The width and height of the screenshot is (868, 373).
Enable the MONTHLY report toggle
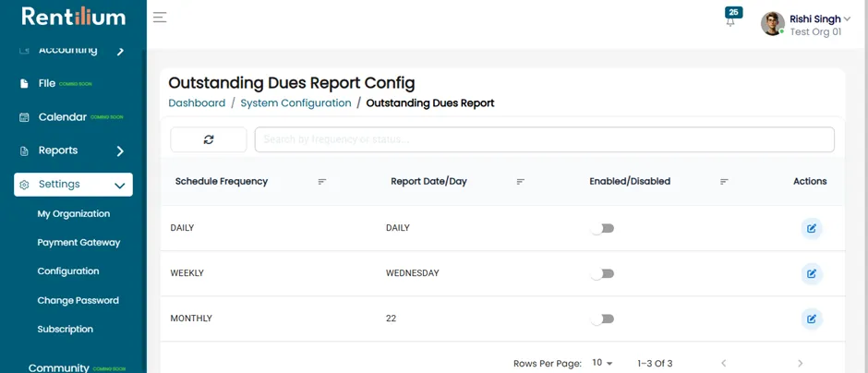(602, 319)
